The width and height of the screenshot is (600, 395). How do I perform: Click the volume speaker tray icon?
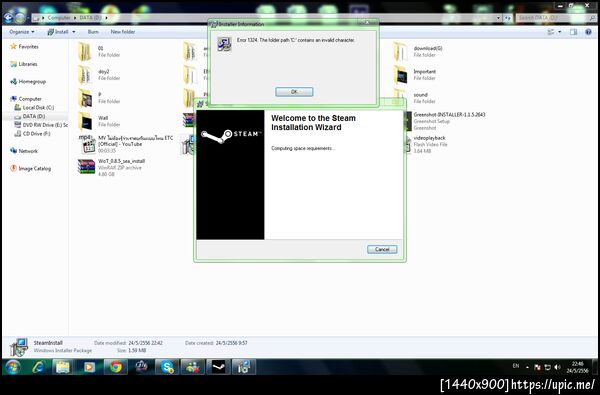558,367
